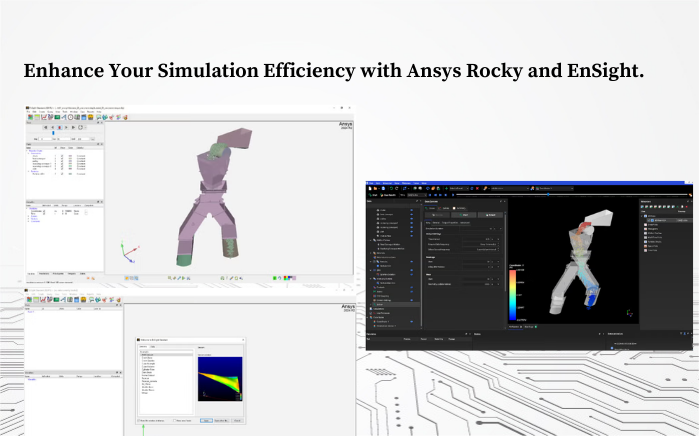This screenshot has width=699, height=436.
Task: Click rainbow color legend bar in Rocky viewport
Action: (513, 295)
